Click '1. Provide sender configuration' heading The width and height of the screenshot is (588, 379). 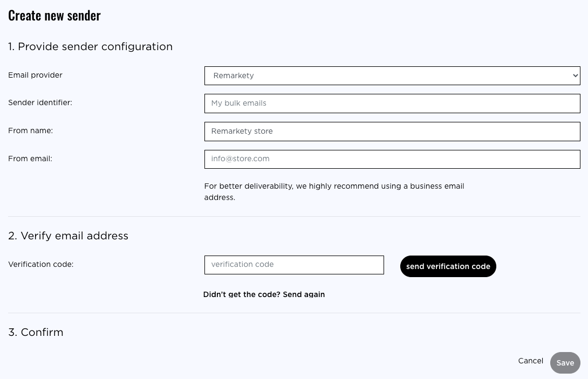tap(91, 46)
